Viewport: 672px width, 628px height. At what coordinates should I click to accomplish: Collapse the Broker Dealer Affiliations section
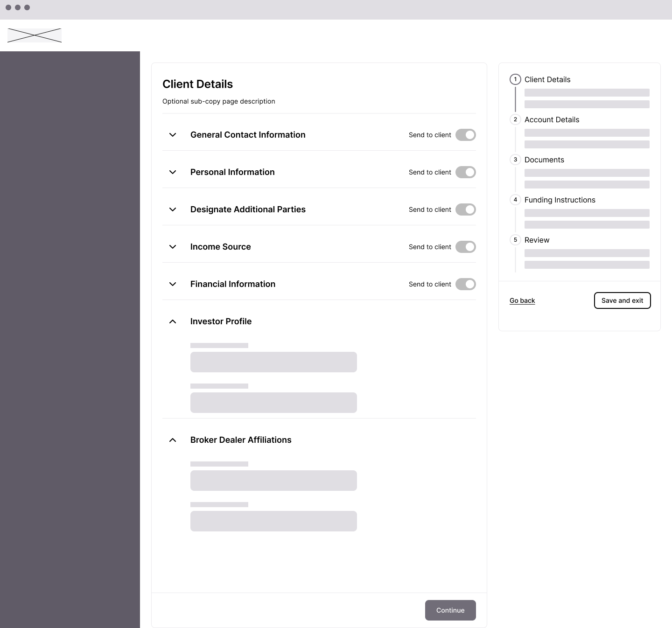[x=173, y=440]
